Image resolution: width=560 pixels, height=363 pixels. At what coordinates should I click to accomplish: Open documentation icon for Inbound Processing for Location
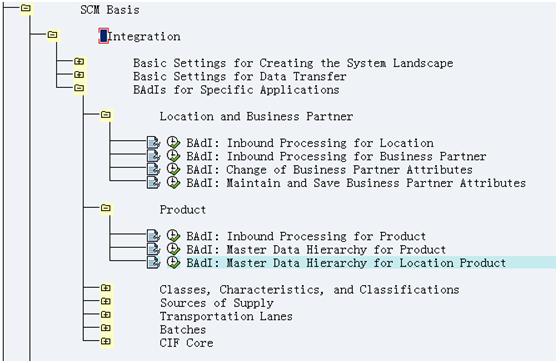[154, 143]
